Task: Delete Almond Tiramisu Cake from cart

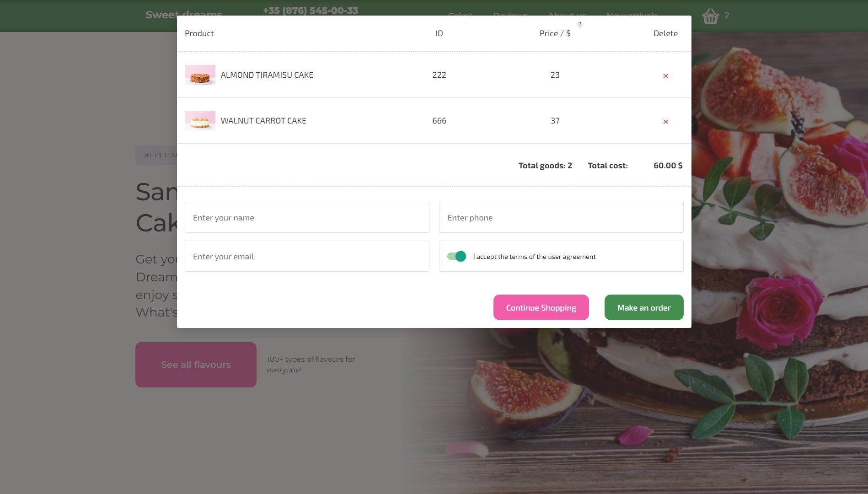Action: coord(665,76)
